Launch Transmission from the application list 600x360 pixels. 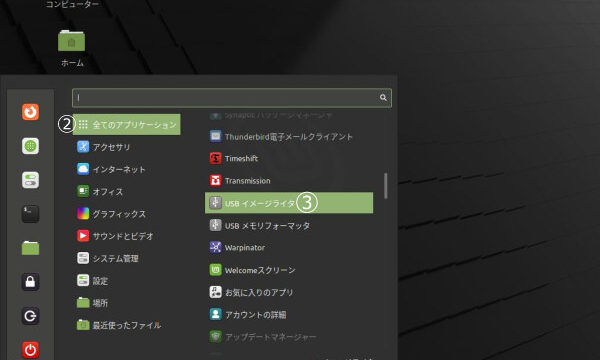point(289,181)
